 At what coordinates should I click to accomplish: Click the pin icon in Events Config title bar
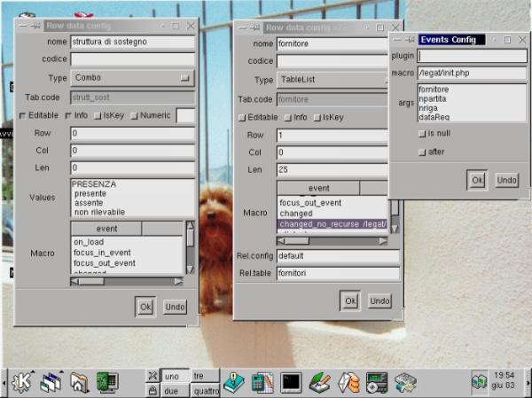411,40
